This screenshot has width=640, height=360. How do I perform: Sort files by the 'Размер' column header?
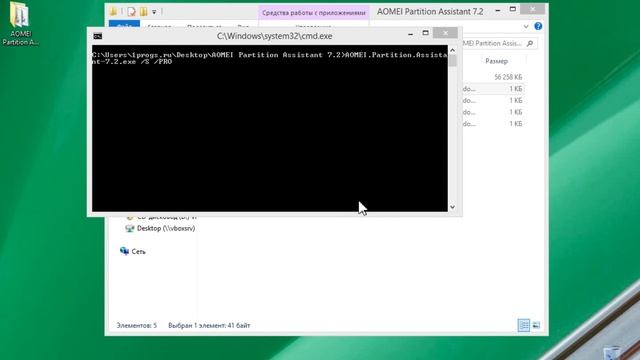[x=496, y=61]
